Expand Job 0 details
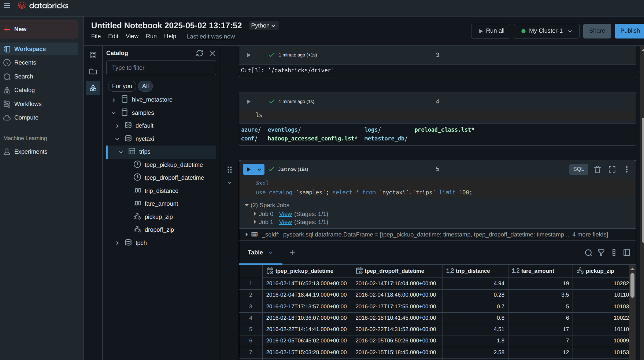This screenshot has width=644, height=360. point(255,214)
